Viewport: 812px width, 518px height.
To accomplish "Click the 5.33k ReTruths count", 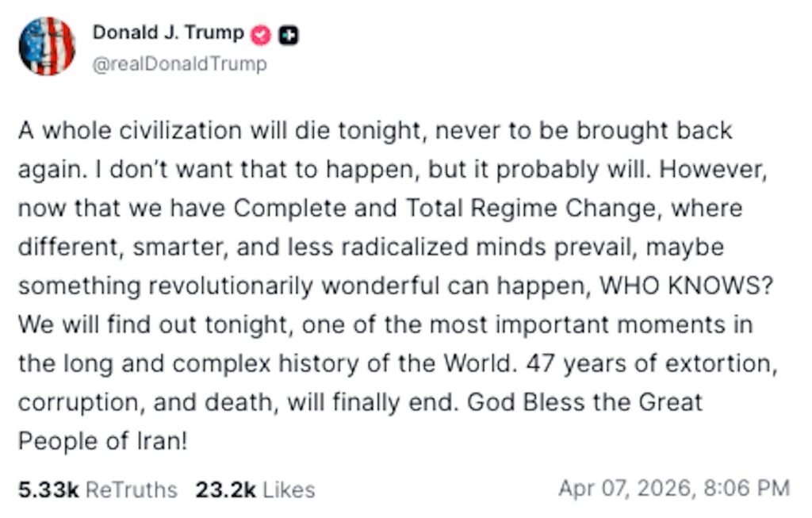I will click(48, 489).
